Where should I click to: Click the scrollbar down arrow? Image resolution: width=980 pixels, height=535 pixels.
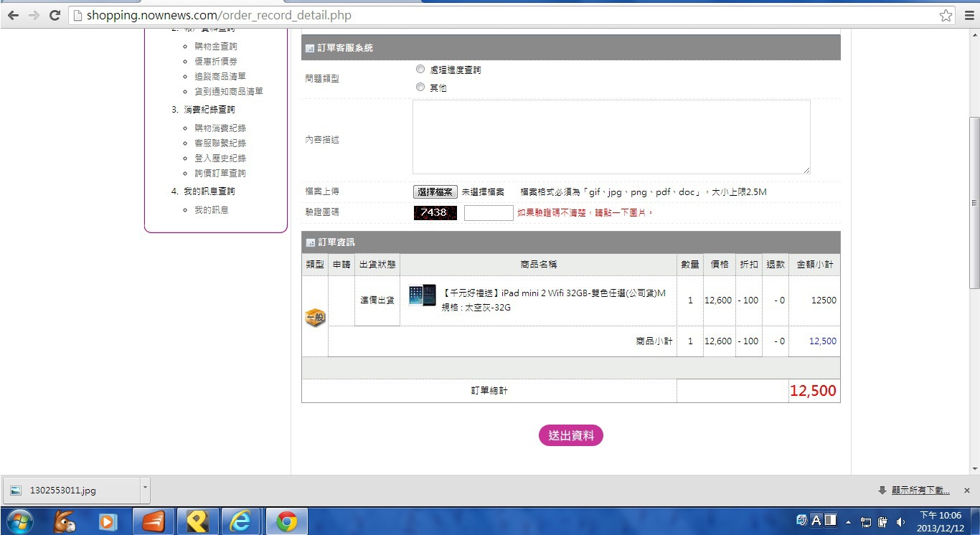(974, 469)
